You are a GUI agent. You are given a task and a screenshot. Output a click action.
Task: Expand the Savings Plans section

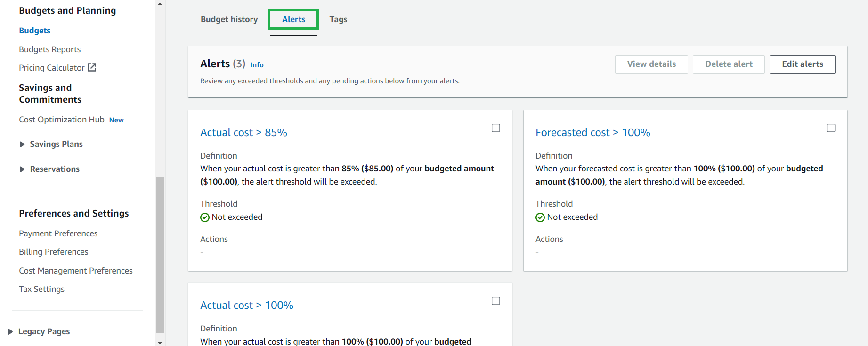tap(22, 145)
